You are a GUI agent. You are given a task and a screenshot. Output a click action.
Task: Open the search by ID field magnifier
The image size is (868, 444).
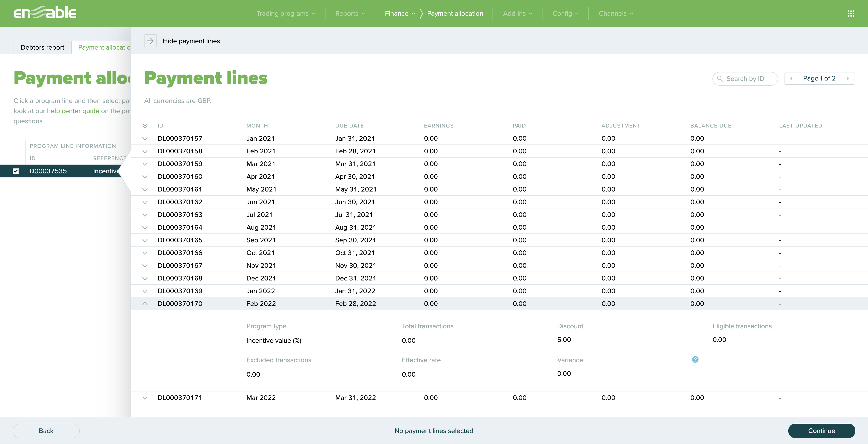tap(720, 79)
